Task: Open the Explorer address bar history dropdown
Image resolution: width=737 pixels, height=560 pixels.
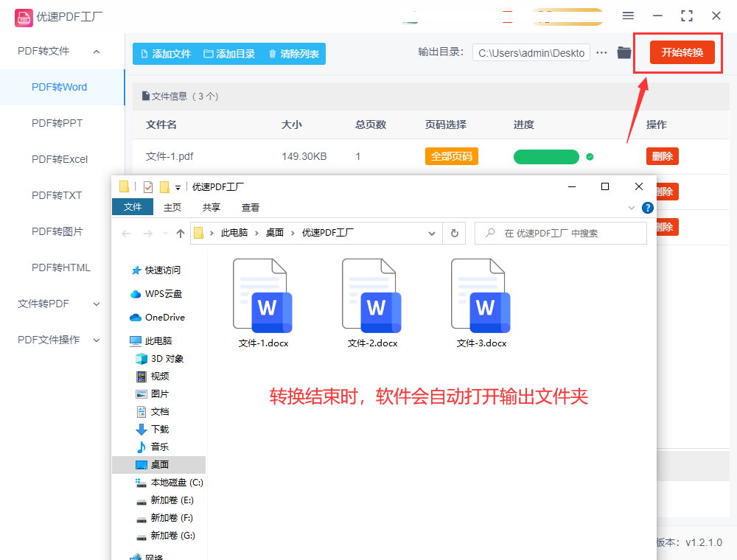Action: point(432,234)
